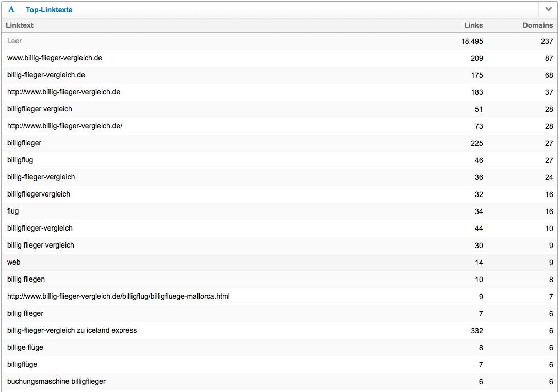Expand the Top-Linktexte panel dropdown chevron
Screen dimensions: 560x392
tap(548, 9)
